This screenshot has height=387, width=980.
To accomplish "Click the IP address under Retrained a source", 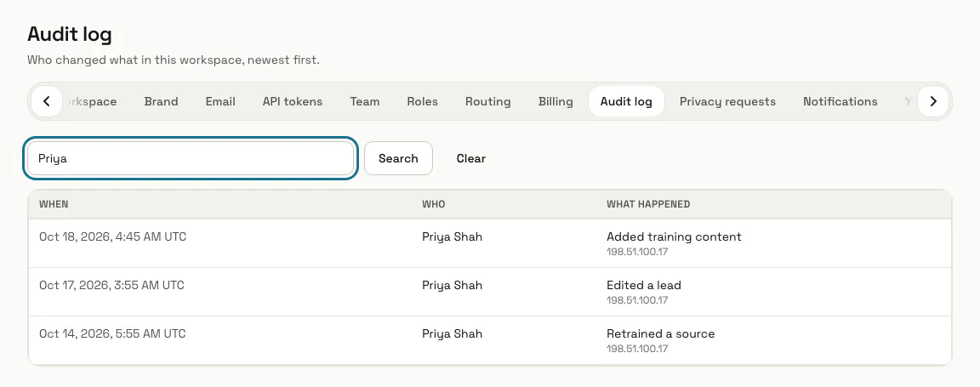I will pyautogui.click(x=637, y=348).
